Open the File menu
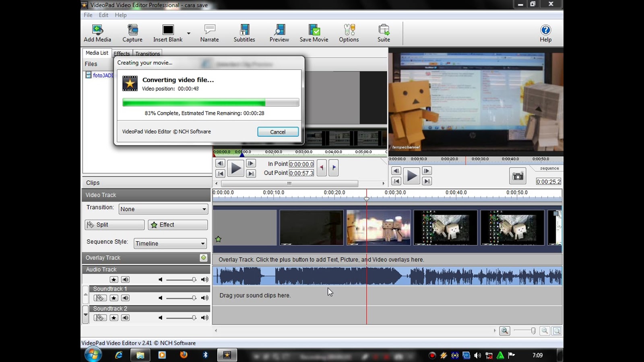The image size is (644, 362). 88,15
